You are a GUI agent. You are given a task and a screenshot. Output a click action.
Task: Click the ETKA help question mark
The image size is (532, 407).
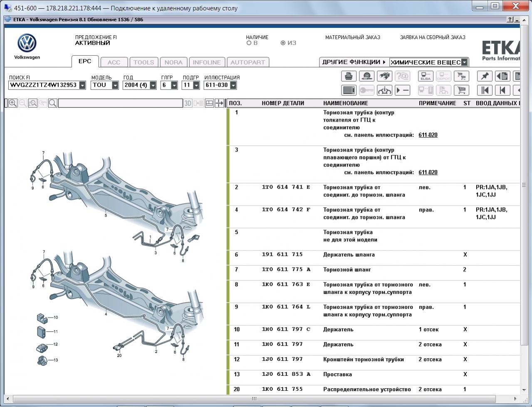tap(510, 20)
